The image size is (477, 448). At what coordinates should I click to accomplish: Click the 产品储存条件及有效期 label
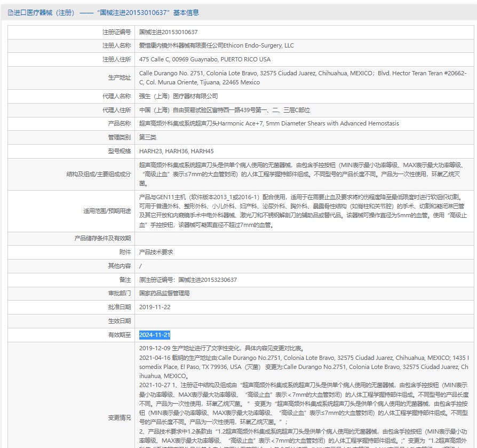[x=102, y=238]
